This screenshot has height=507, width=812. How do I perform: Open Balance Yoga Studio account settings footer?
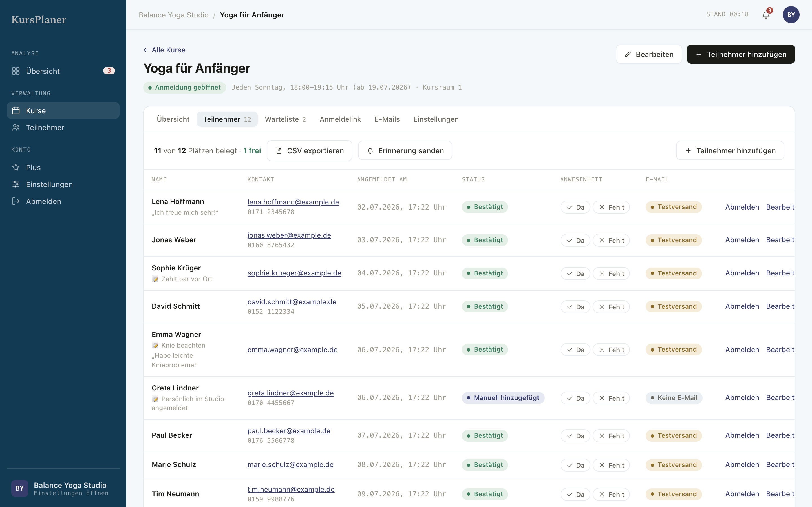coord(63,488)
